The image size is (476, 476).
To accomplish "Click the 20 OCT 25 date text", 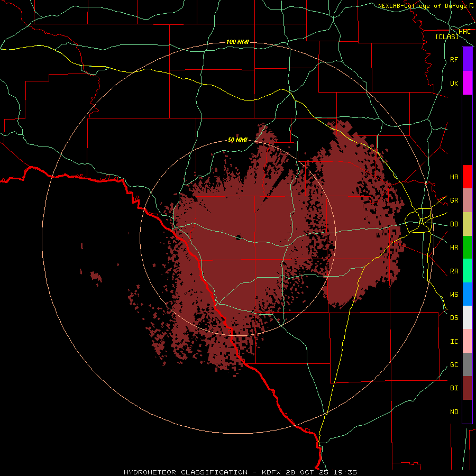I will [307, 472].
